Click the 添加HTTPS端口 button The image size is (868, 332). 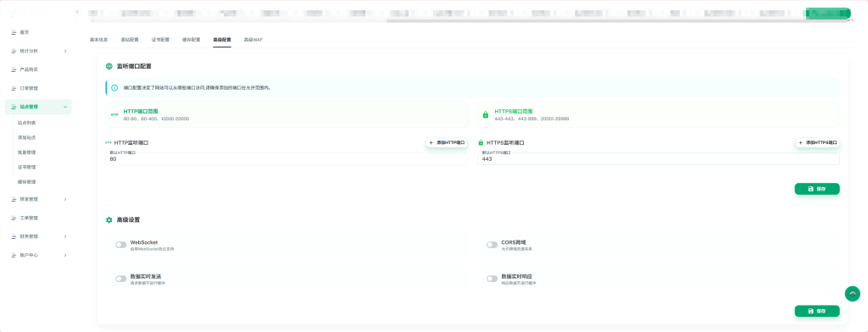[818, 143]
